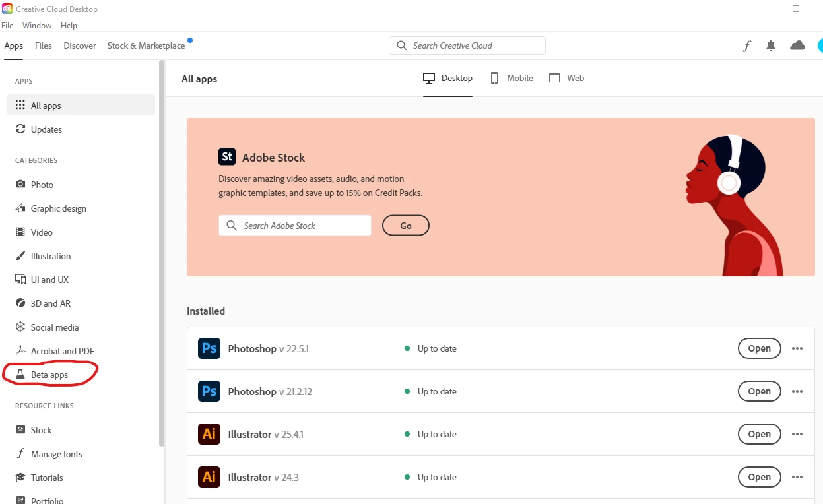Click the magnifier icon in Search Creative Cloud
Image resolution: width=823 pixels, height=504 pixels.
[402, 46]
